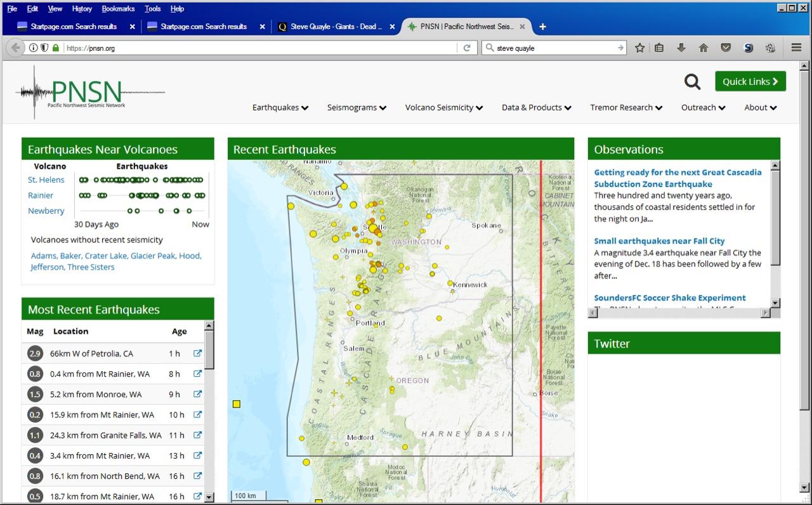The height and width of the screenshot is (505, 812).
Task: Open external link for Monroe, WA earthquake
Action: tap(197, 395)
